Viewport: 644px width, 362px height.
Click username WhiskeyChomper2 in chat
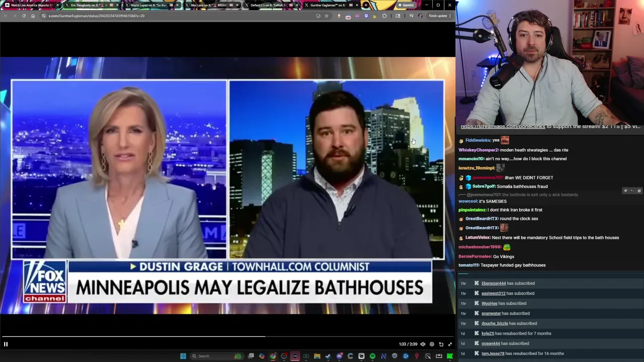[x=478, y=150]
